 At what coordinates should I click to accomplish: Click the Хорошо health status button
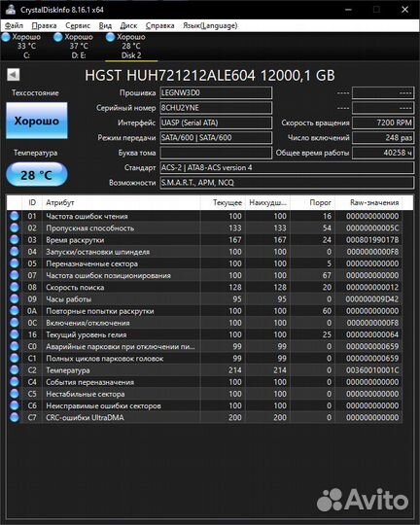pyautogui.click(x=37, y=121)
